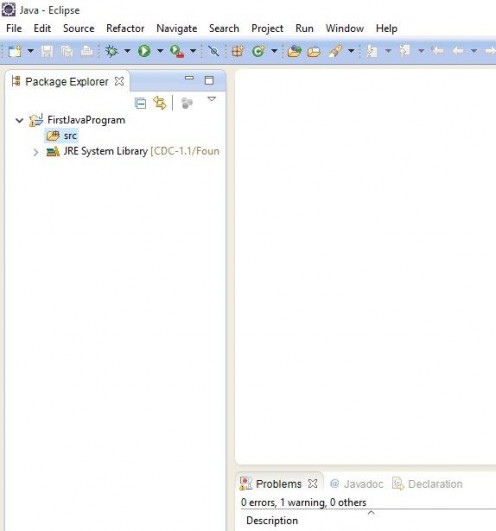This screenshot has height=531, width=496.
Task: Run the program with green play icon
Action: click(144, 51)
